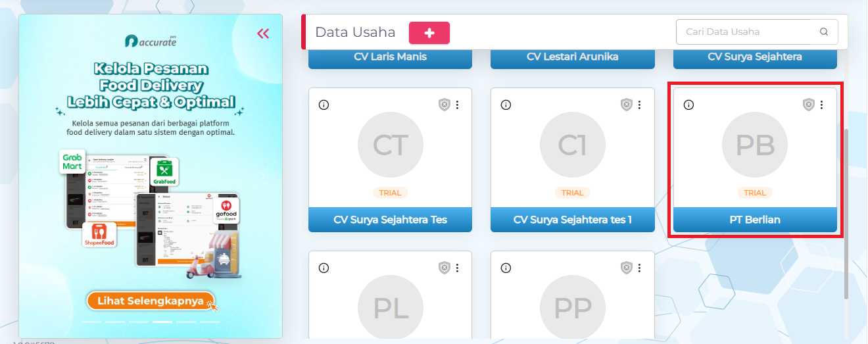Open three-dot menu on the PL card

(457, 268)
